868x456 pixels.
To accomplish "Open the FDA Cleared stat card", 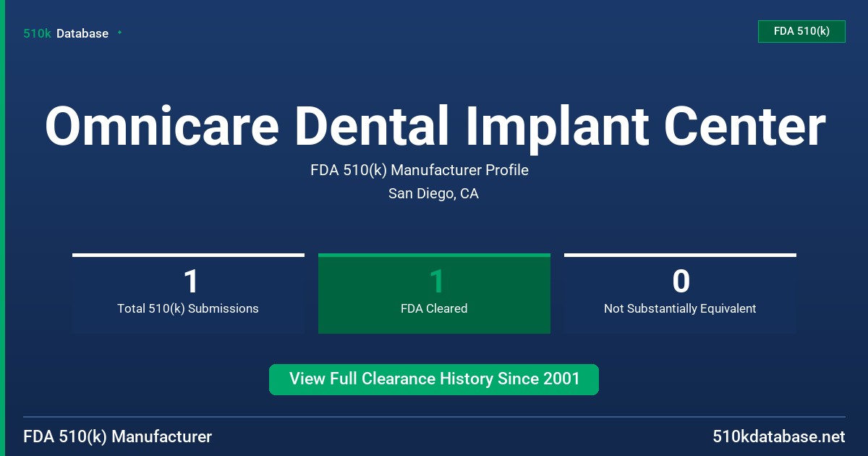I will pyautogui.click(x=434, y=293).
